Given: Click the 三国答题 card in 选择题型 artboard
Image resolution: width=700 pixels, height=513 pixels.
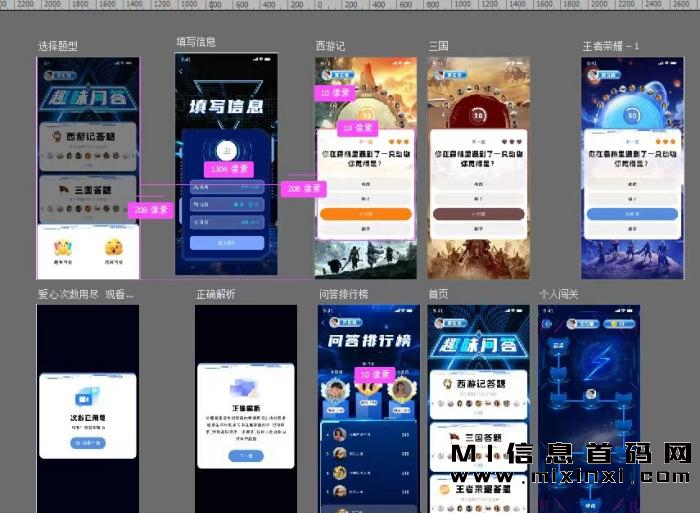Looking at the screenshot, I should (88, 199).
